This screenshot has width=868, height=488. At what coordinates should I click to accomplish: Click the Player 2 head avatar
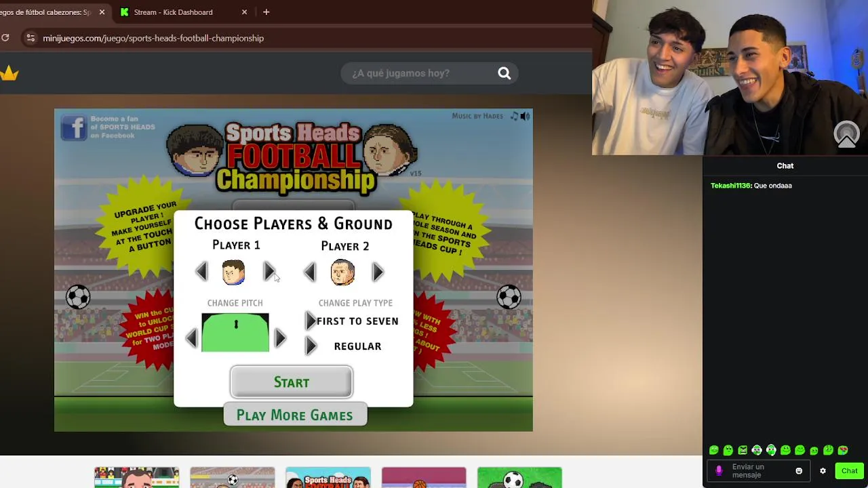(342, 272)
